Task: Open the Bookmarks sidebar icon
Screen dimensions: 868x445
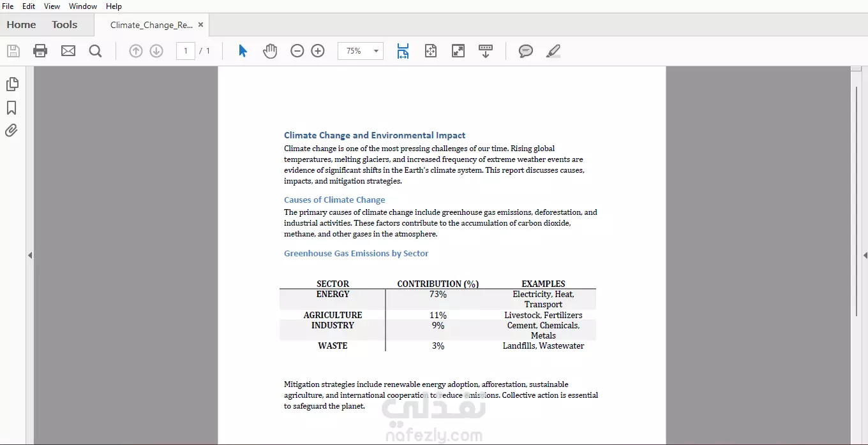Action: pyautogui.click(x=11, y=108)
